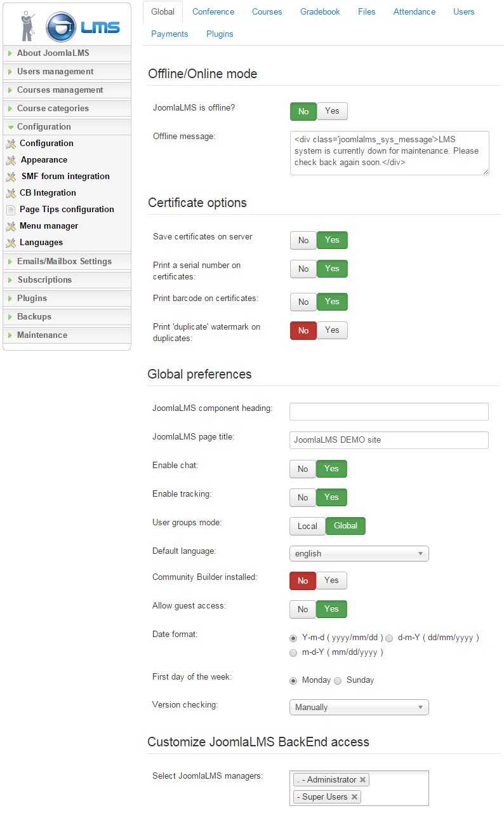The height and width of the screenshot is (813, 504).
Task: Open the Default language dropdown
Action: 359,554
